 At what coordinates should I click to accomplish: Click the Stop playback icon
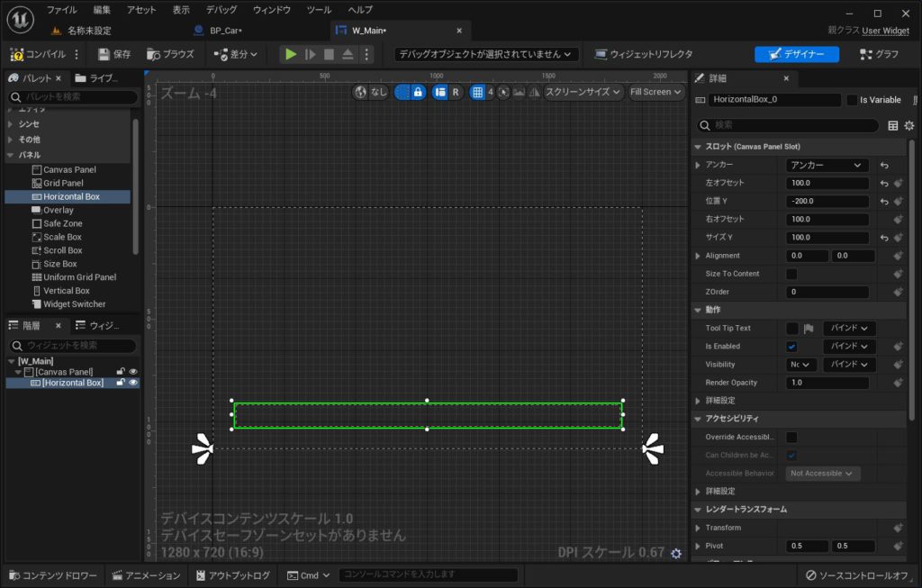pyautogui.click(x=329, y=54)
